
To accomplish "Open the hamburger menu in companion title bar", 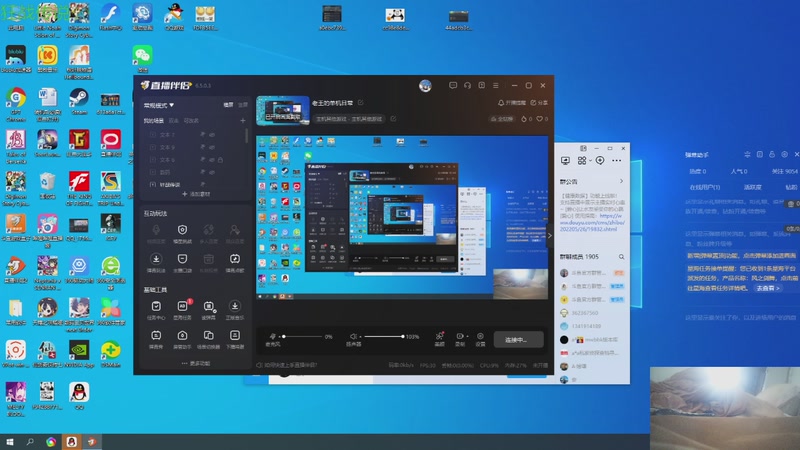I will (x=495, y=85).
